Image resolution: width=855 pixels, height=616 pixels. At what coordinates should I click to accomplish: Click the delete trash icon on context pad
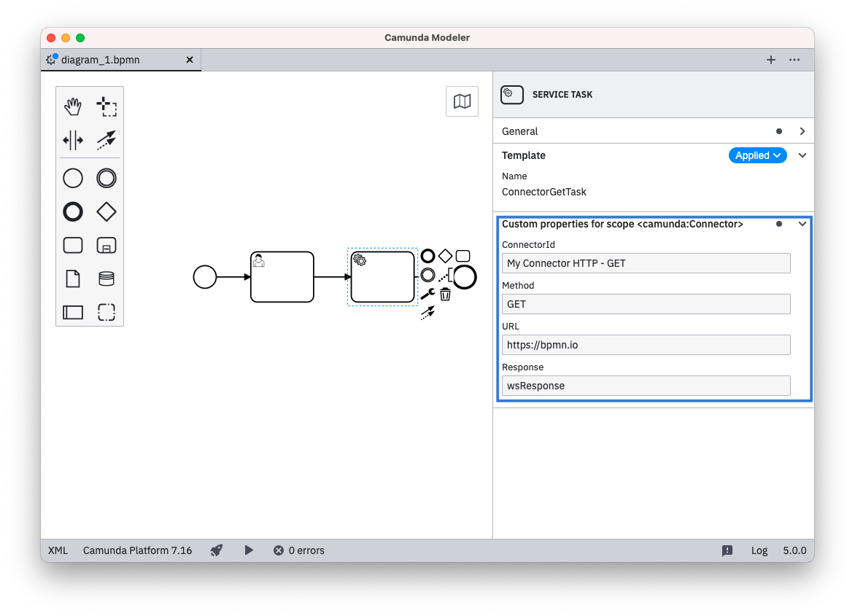[445, 295]
